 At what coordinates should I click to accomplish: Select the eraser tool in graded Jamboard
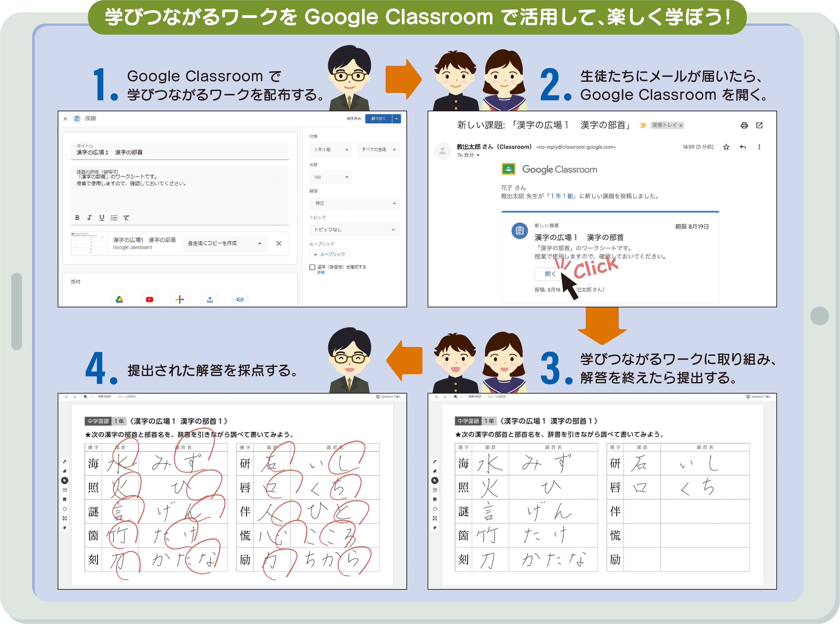coord(65,471)
